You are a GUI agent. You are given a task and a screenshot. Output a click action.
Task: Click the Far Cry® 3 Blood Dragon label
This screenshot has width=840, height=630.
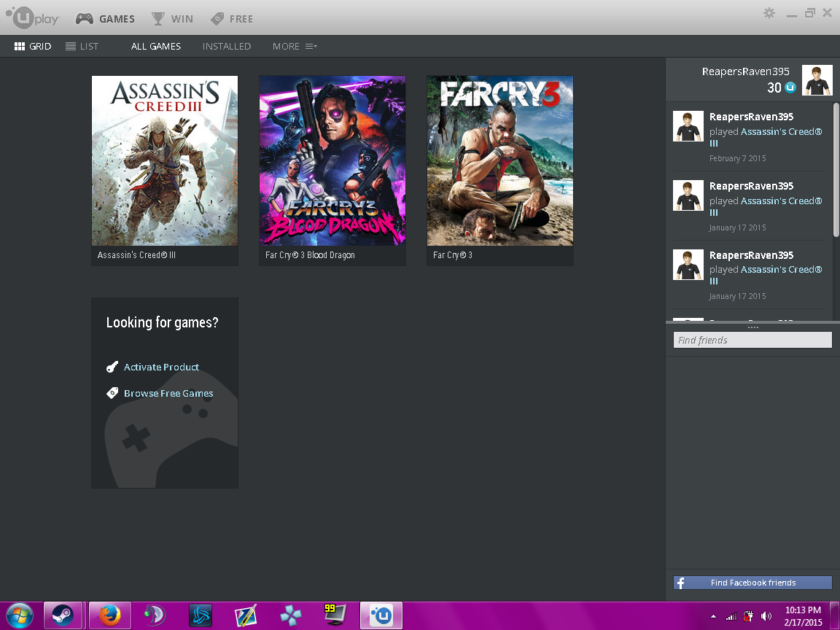point(310,255)
